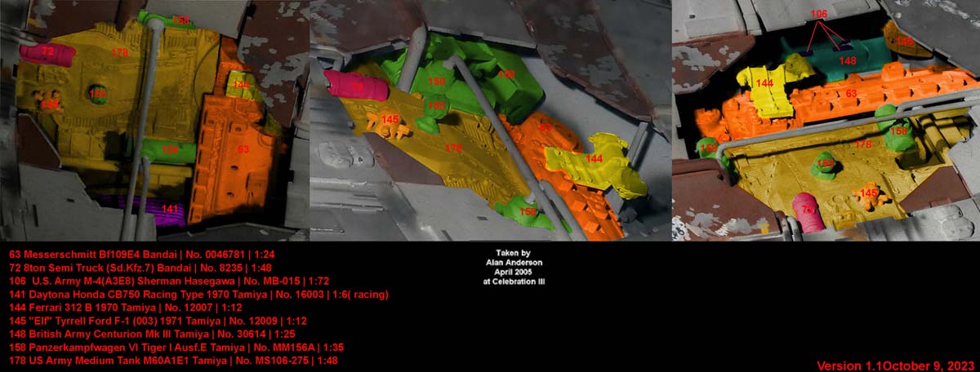
Task: Click the pink part labeled 72 in the left photo
Action: pos(47,53)
